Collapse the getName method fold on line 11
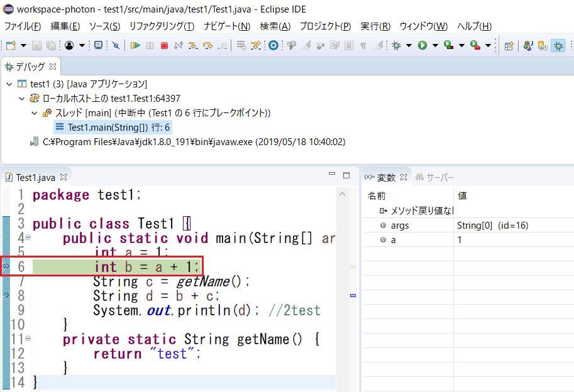Image resolution: width=574 pixels, height=392 pixels. coord(28,339)
